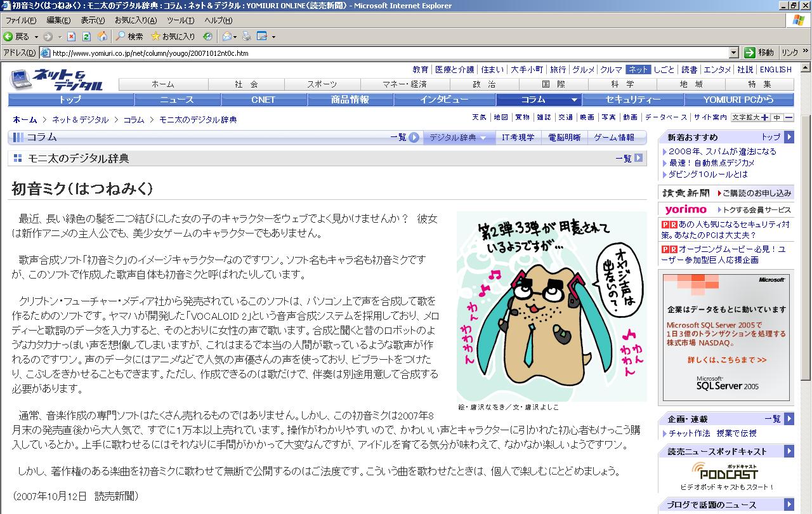Click arrow icon next to コラム 一覧

point(414,137)
